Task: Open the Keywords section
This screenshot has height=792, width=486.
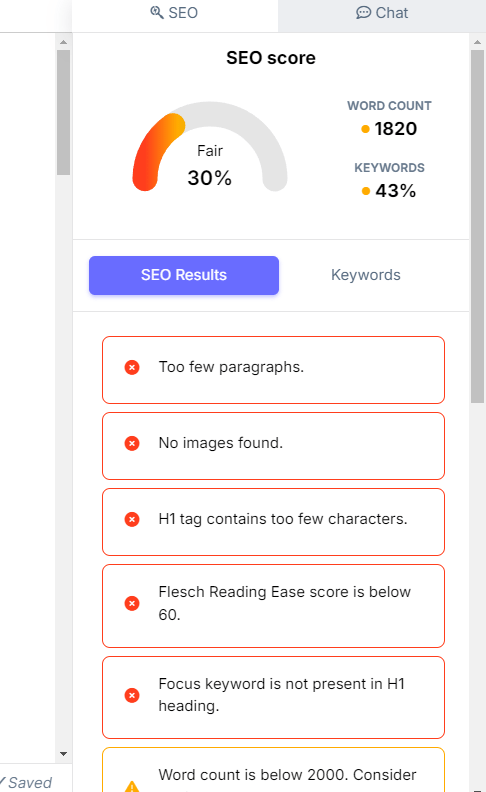Action: [366, 275]
